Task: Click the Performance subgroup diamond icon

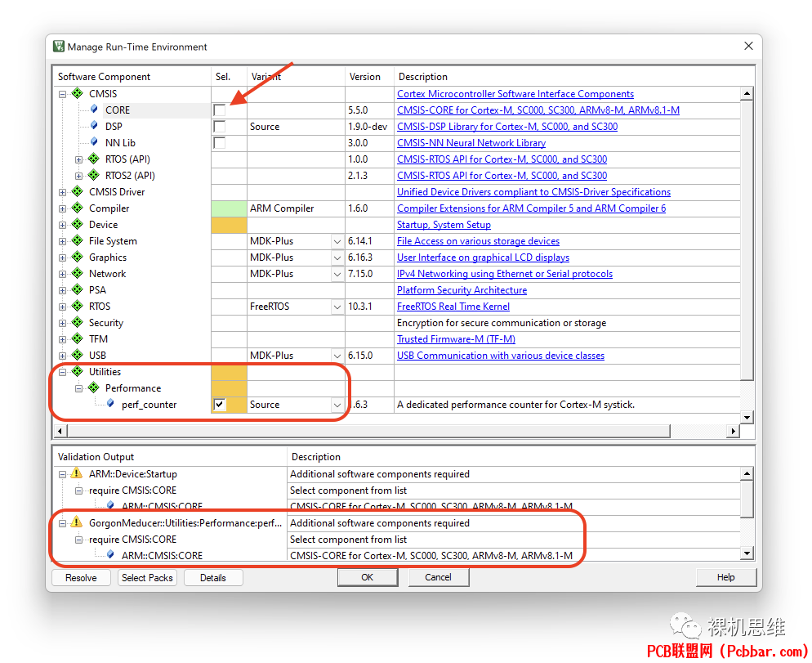Action: tap(94, 387)
